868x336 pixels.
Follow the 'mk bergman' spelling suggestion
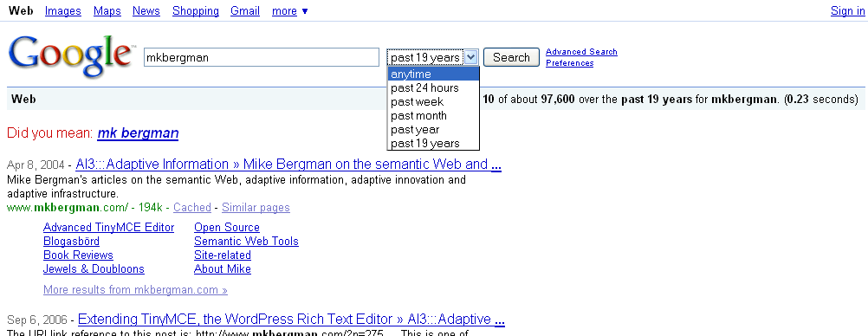pyautogui.click(x=138, y=132)
